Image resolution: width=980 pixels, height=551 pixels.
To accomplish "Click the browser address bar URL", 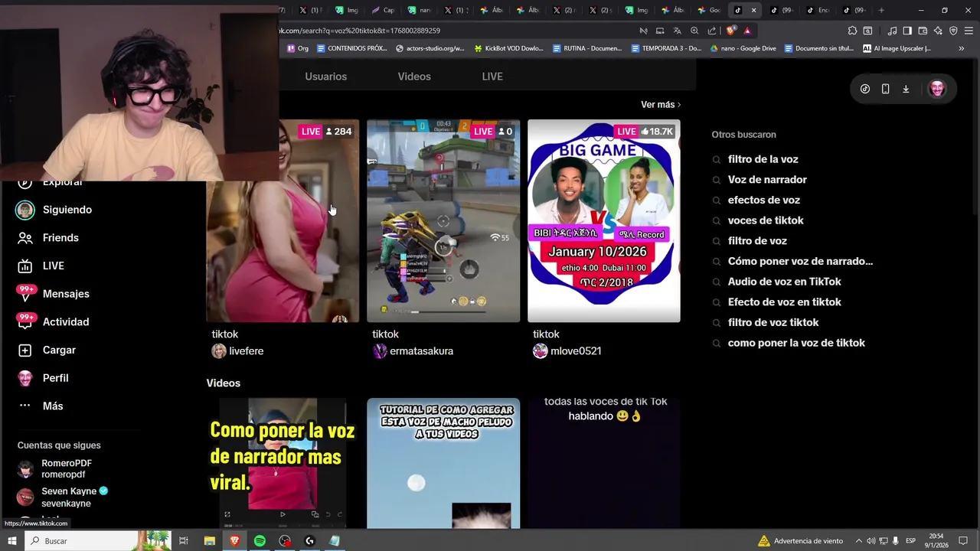I will 359,31.
